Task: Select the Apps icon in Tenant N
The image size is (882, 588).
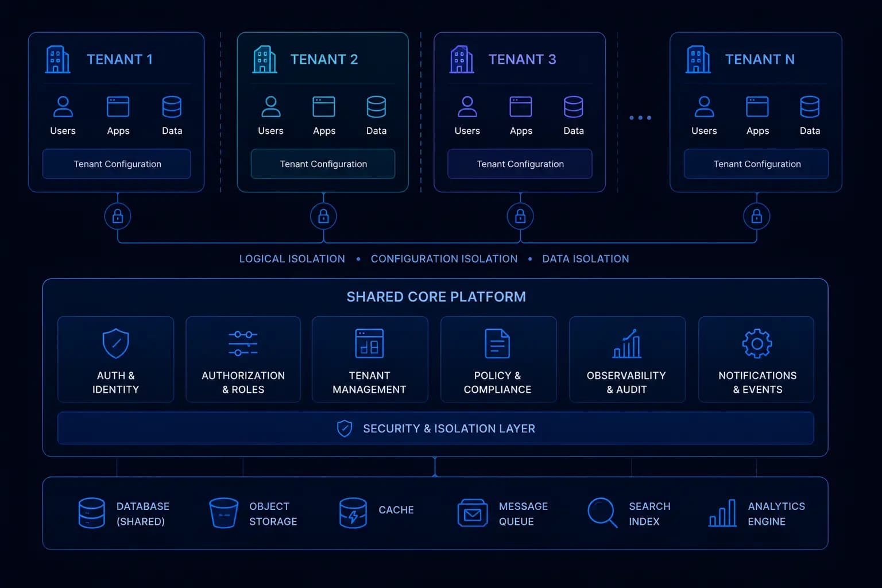Action: [x=757, y=107]
